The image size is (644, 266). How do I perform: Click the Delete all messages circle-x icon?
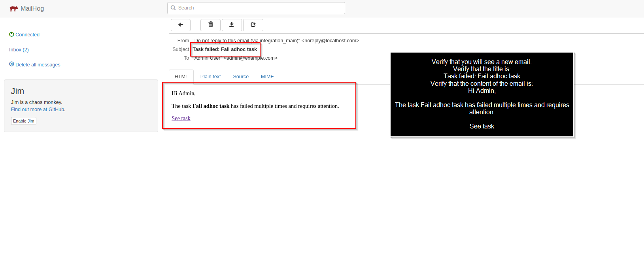pos(11,64)
